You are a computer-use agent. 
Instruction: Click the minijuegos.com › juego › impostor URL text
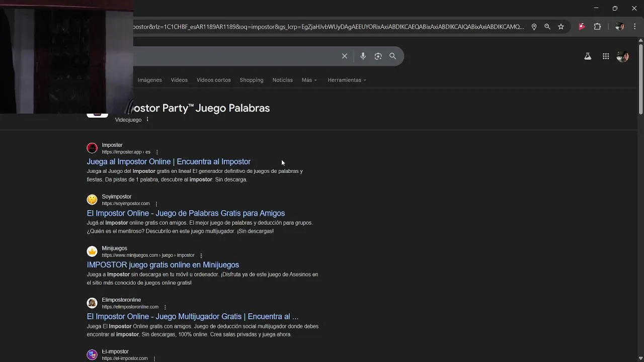[148, 255]
